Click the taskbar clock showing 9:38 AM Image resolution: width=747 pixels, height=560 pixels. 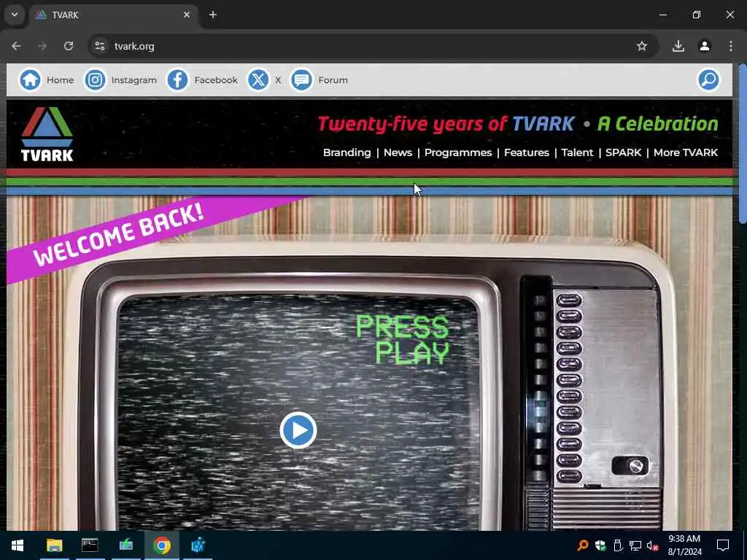pyautogui.click(x=684, y=545)
